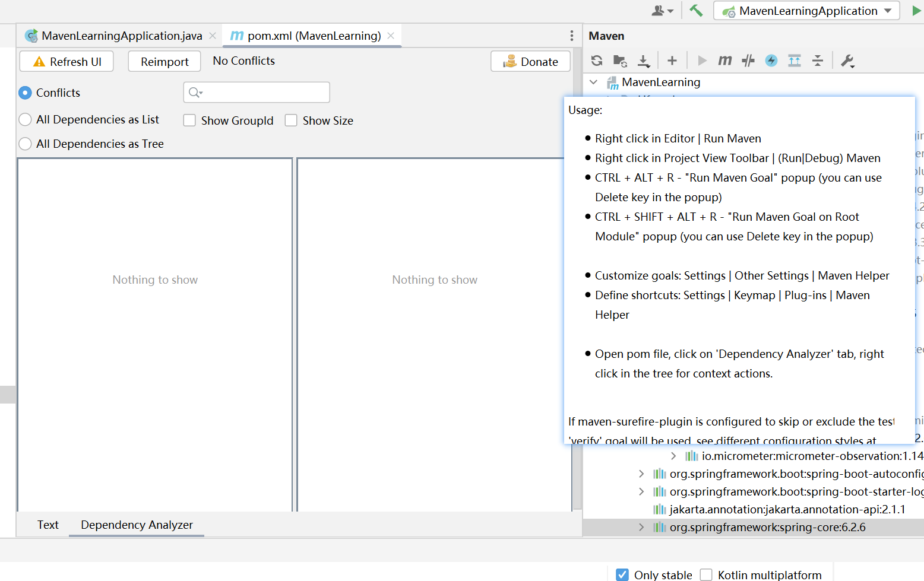Screen dimensions: 924x581
Task: Close the pom.xml (MavenLearning) tab
Action: coord(391,36)
